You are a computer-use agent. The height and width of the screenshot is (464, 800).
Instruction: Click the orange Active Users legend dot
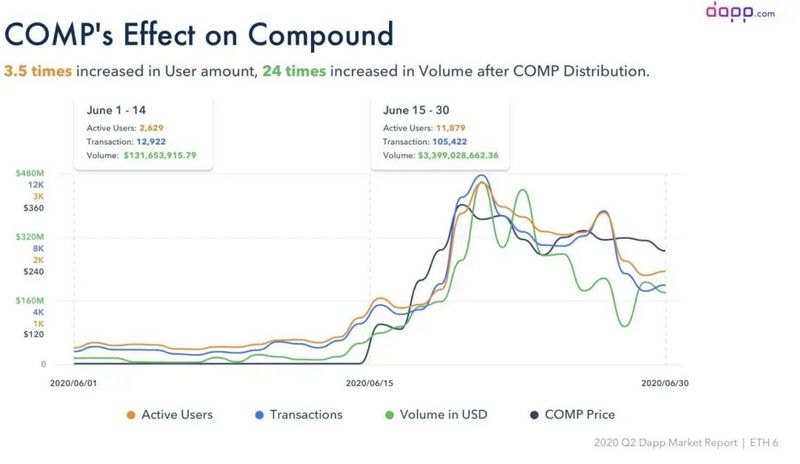tap(130, 414)
